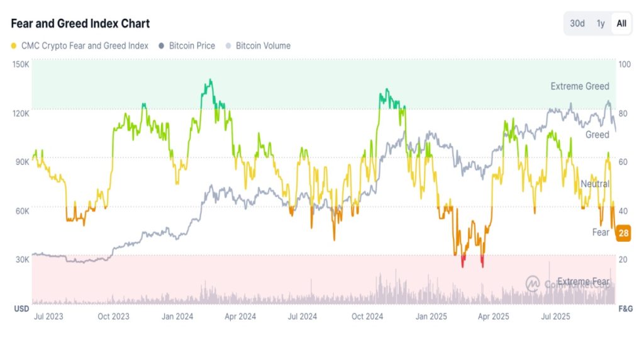The width and height of the screenshot is (644, 362).
Task: Click the Extreme Greed zone label
Action: tap(580, 86)
